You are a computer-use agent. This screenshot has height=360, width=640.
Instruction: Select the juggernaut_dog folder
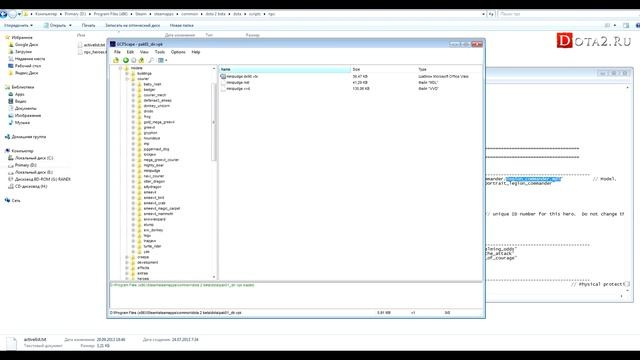[156, 149]
